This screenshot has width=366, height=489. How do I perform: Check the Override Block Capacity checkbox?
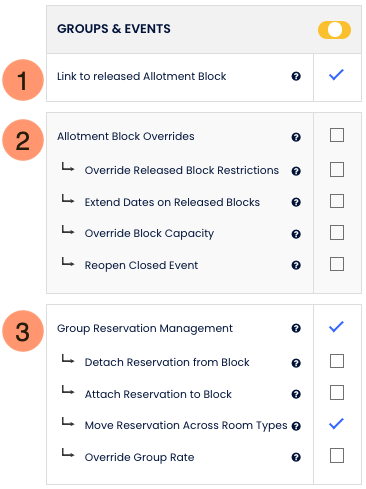click(x=337, y=232)
